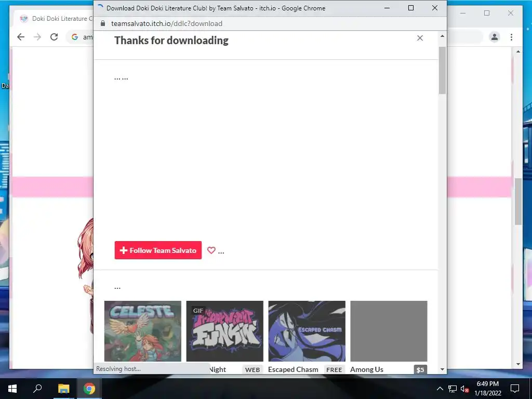Viewport: 532px width, 399px height.
Task: Click the WEB tag badge
Action: (252, 369)
